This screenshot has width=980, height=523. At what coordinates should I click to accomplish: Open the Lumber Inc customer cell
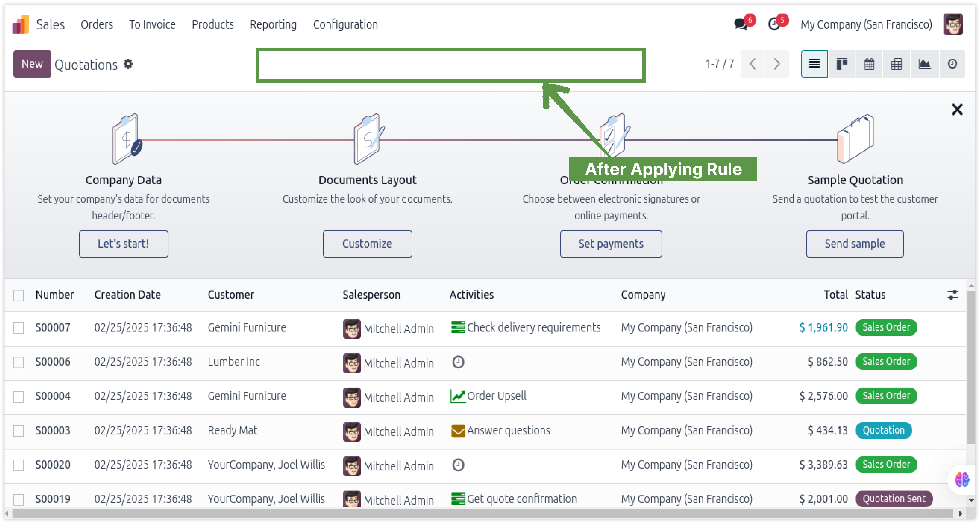[x=234, y=362]
